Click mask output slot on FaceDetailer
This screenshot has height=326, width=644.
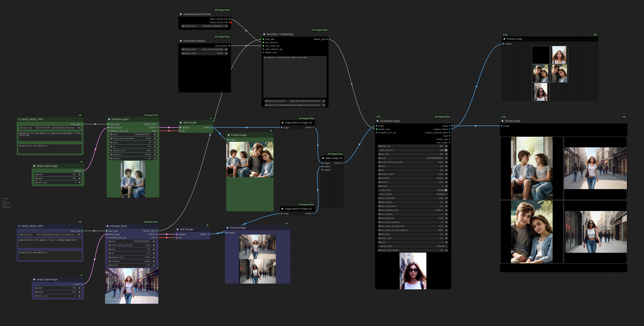[449, 136]
